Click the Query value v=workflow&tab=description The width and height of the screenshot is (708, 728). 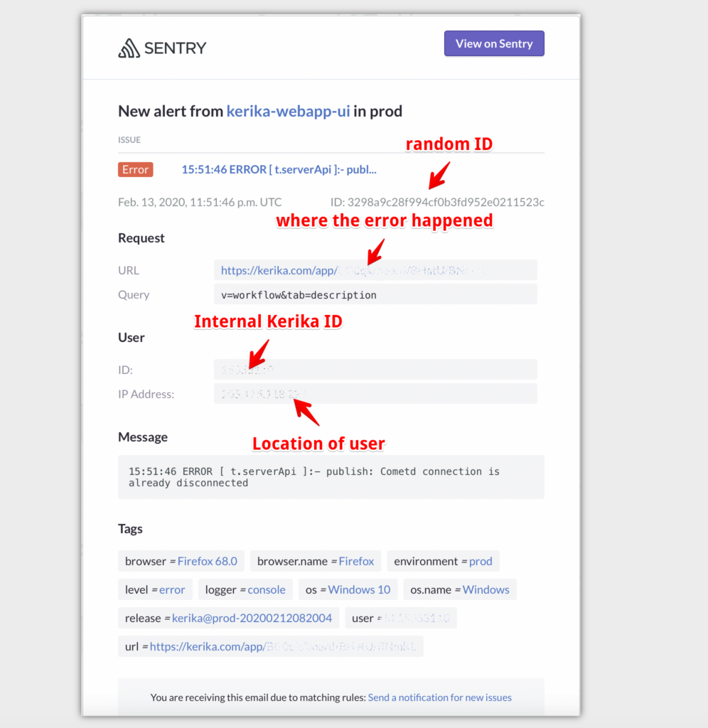[299, 295]
